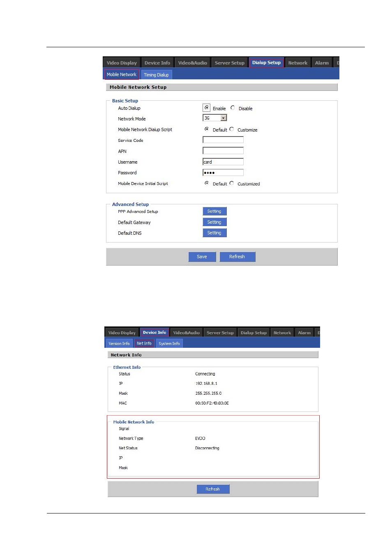The image size is (392, 555).
Task: Open Server Setup tab in upper panel
Action: point(230,63)
